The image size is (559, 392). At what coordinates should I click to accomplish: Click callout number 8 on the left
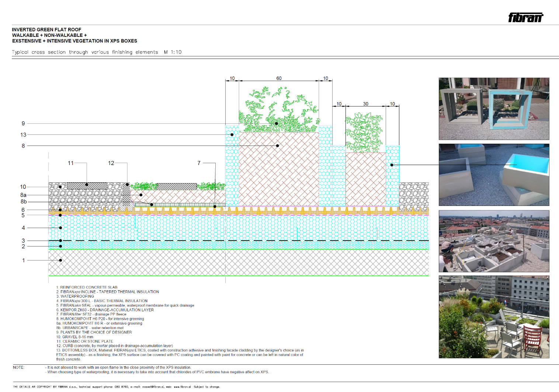[23, 146]
